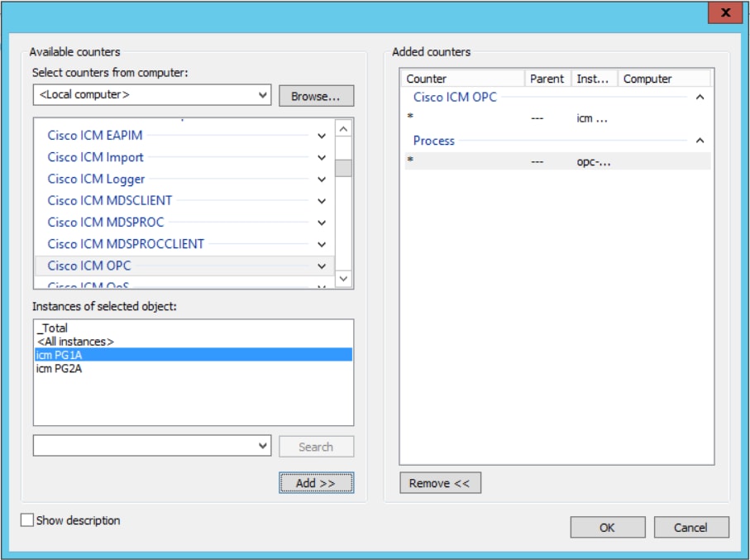
Task: Click the counter list scroll up arrow
Action: [x=343, y=128]
